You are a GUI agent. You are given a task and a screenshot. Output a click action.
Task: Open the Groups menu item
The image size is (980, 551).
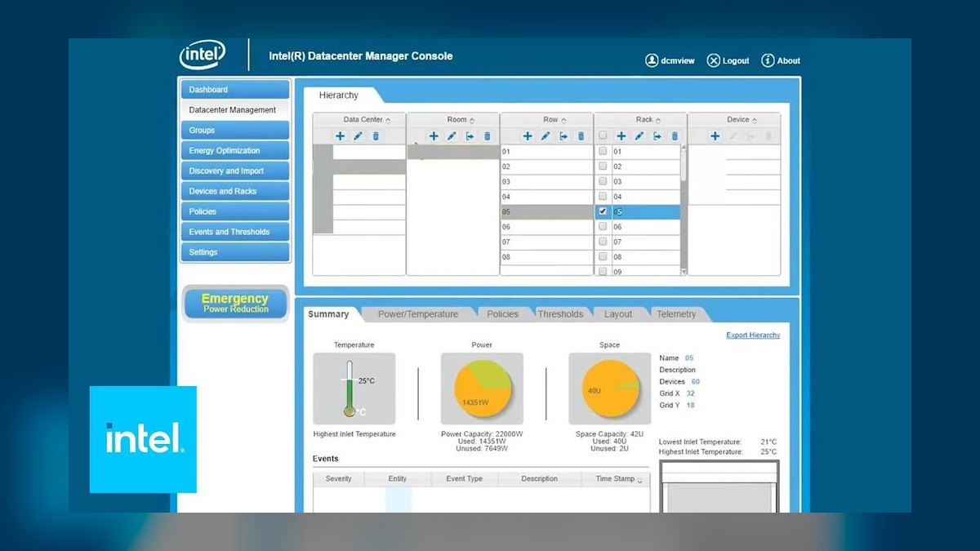(x=235, y=131)
